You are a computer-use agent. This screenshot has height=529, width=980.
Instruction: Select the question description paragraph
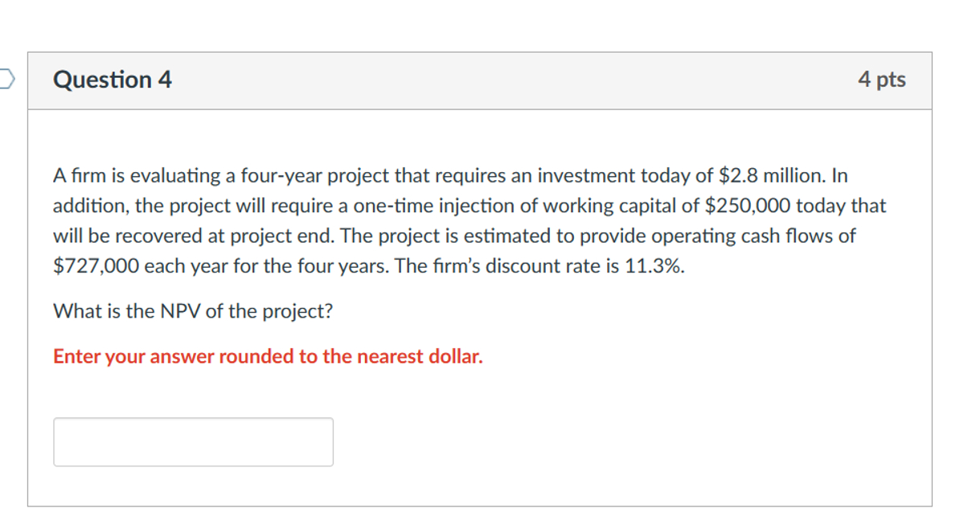(x=469, y=220)
